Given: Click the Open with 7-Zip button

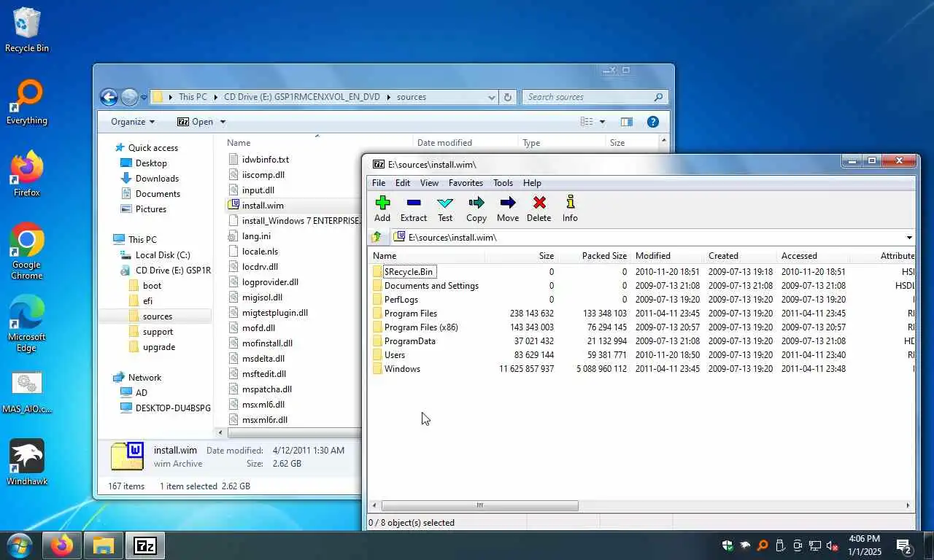Looking at the screenshot, I should point(195,122).
